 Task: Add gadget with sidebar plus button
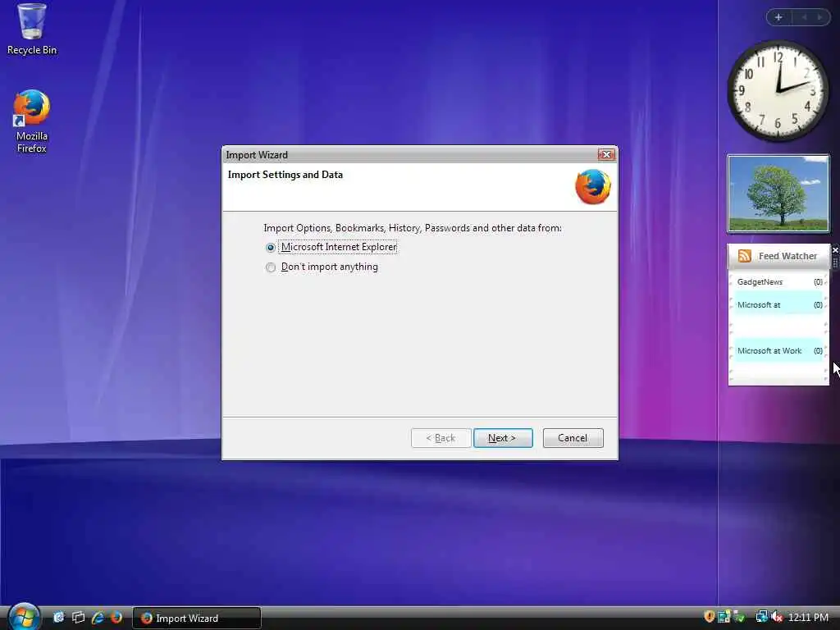coord(778,17)
